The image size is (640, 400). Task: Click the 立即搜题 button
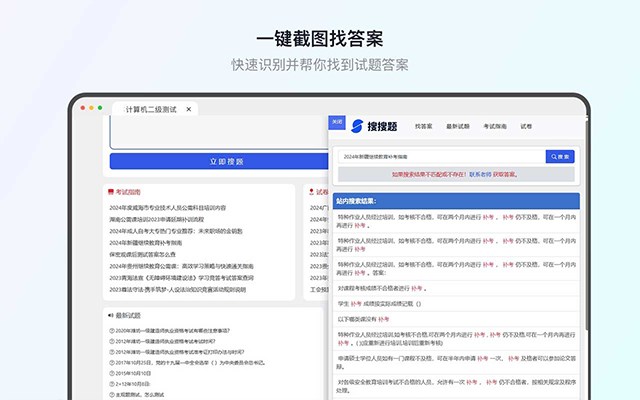[219, 162]
